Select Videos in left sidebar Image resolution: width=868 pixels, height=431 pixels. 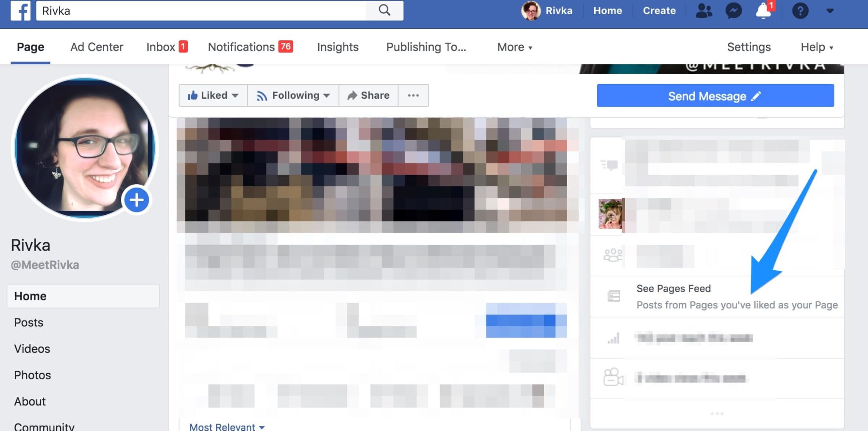point(32,349)
